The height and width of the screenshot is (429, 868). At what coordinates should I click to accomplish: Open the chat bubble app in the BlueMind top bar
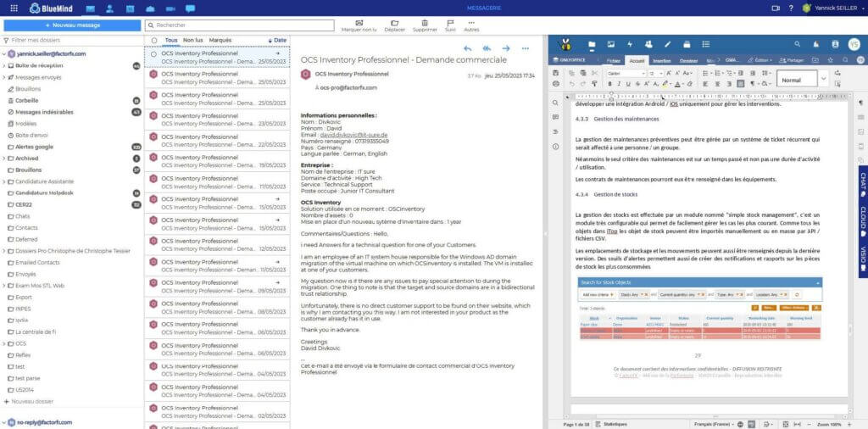pyautogui.click(x=191, y=8)
